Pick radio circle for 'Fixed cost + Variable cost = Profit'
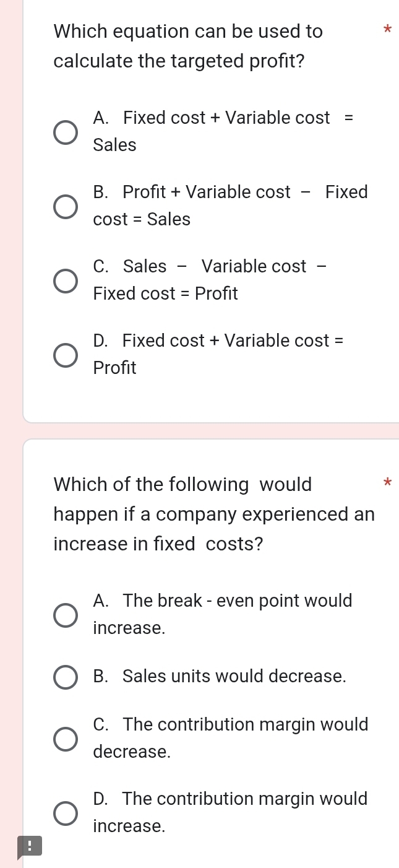This screenshot has height=868, width=399. (66, 354)
